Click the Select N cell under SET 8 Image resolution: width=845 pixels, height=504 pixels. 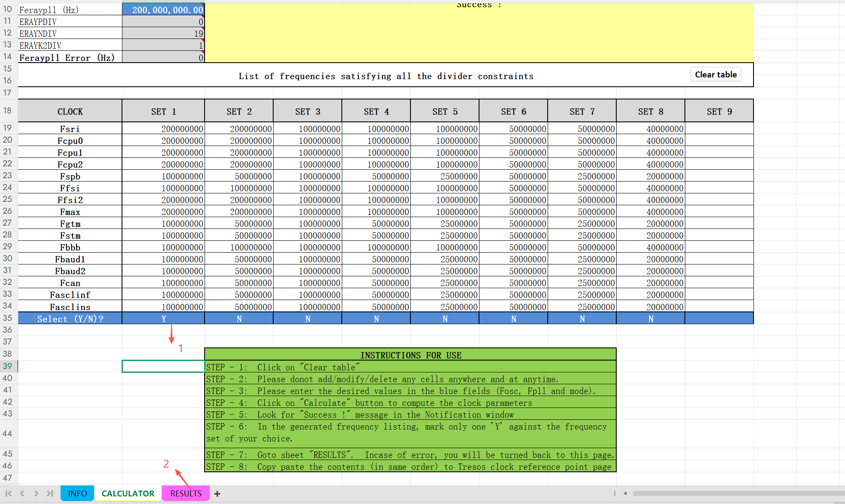651,319
